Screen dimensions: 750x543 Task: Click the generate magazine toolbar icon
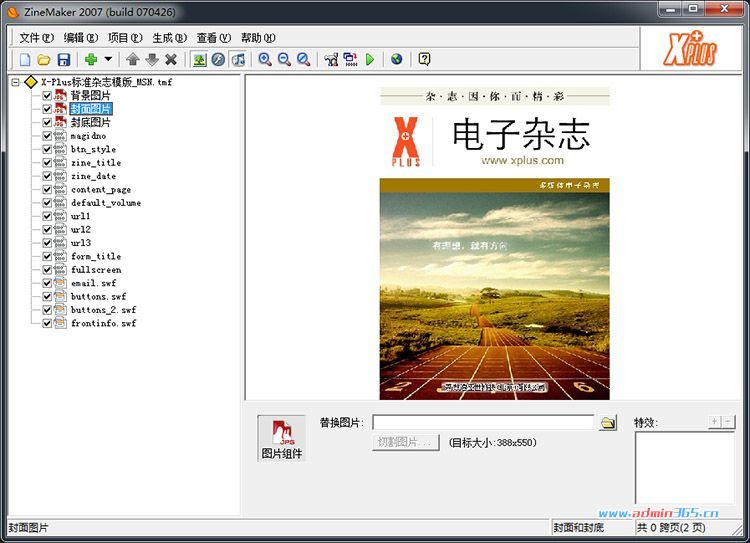pyautogui.click(x=351, y=59)
